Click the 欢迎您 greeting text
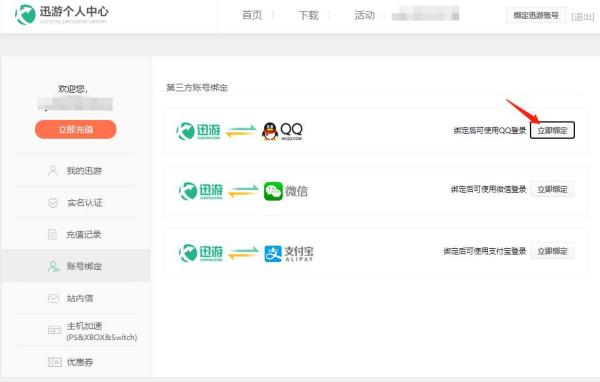Image resolution: width=600 pixels, height=382 pixels. pos(73,89)
